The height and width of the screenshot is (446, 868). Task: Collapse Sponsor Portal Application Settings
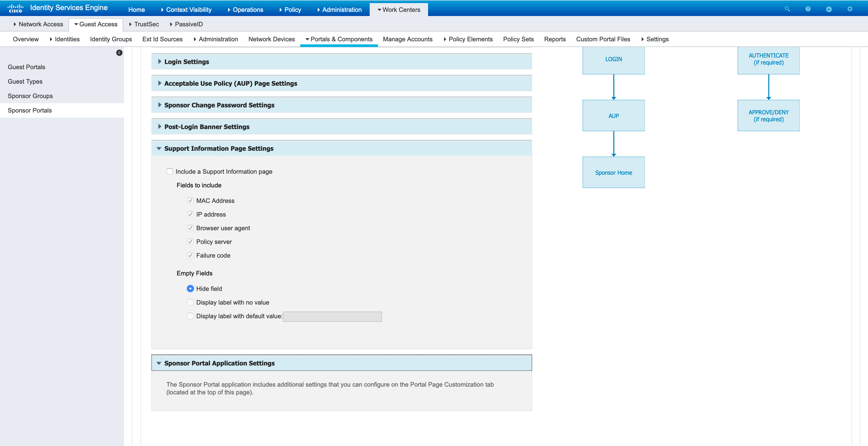coord(342,363)
